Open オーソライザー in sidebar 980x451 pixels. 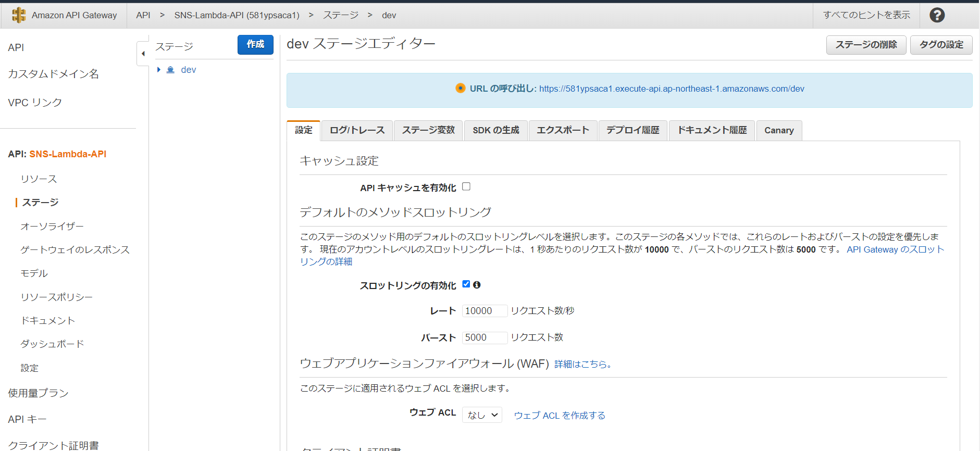52,226
